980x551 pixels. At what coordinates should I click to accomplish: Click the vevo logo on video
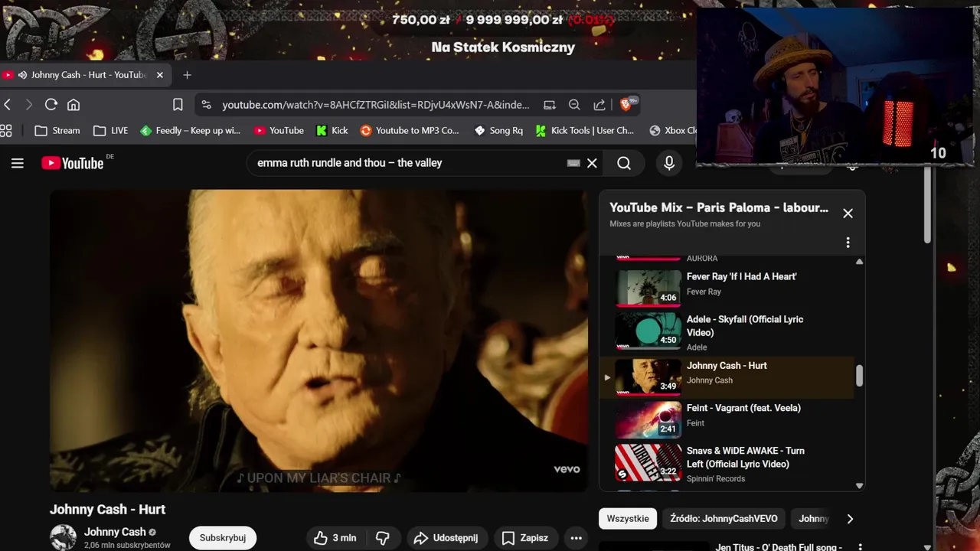567,469
